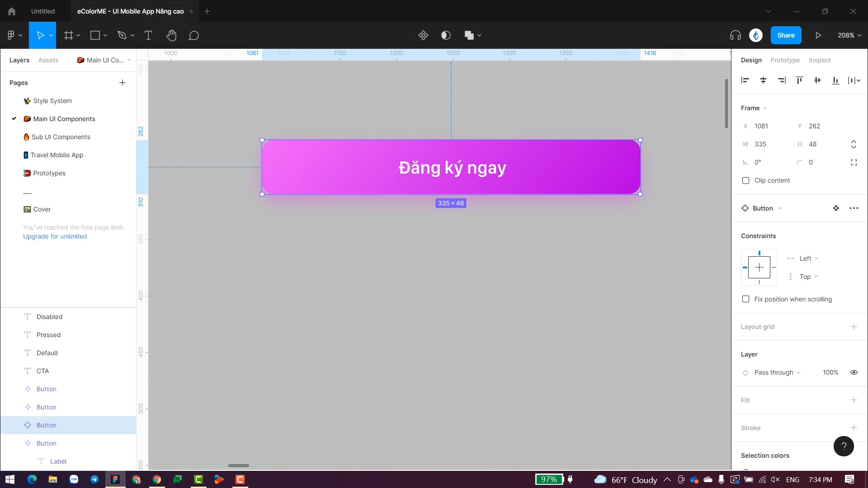Click the Share button

click(786, 35)
